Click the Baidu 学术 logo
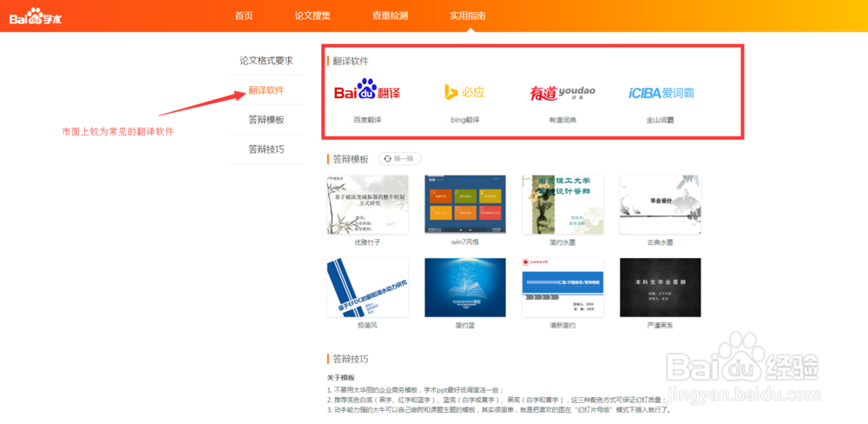The height and width of the screenshot is (424, 868). [36, 16]
